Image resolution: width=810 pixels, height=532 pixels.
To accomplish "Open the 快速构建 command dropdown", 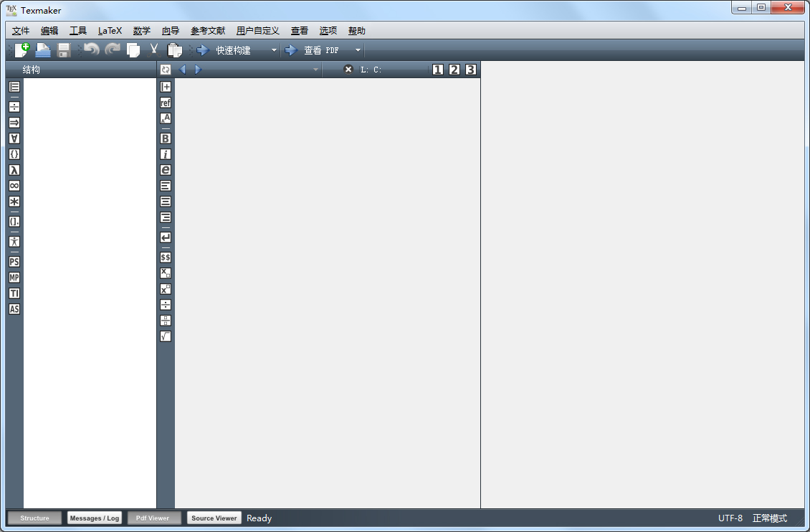I will coord(273,49).
